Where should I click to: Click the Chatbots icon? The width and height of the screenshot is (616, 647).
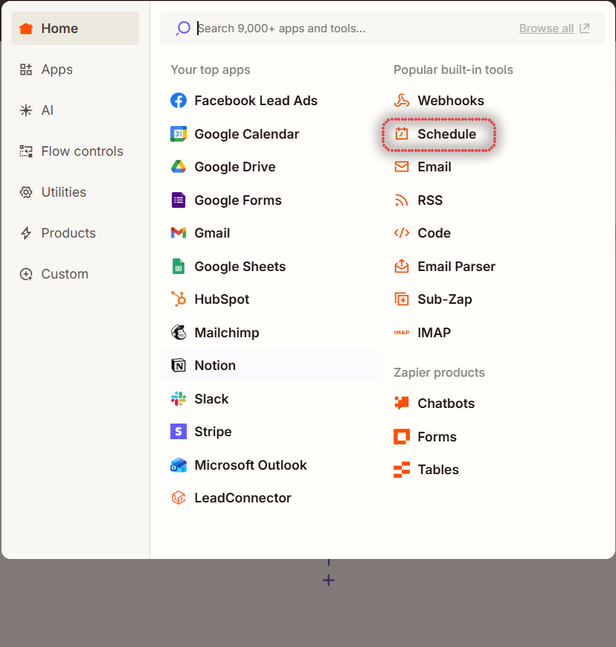click(401, 403)
